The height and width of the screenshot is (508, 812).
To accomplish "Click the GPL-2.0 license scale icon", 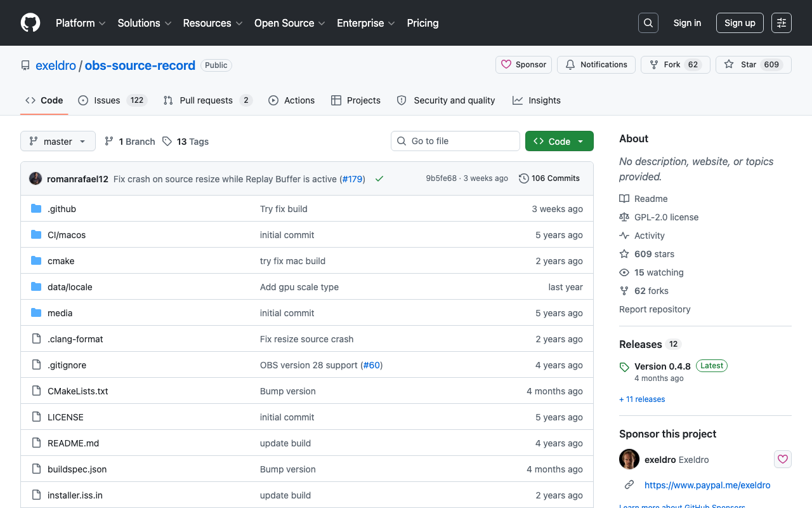I will [x=624, y=217].
